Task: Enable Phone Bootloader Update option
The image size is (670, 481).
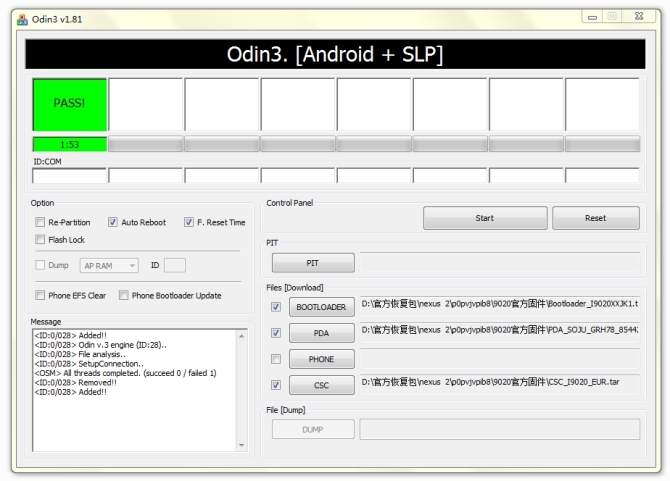Action: [124, 296]
